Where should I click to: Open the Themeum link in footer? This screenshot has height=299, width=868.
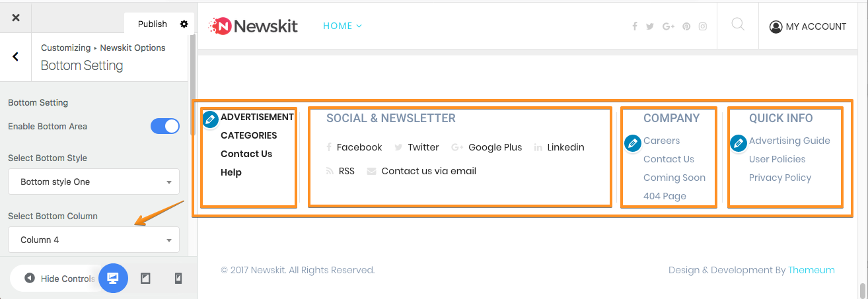point(811,270)
